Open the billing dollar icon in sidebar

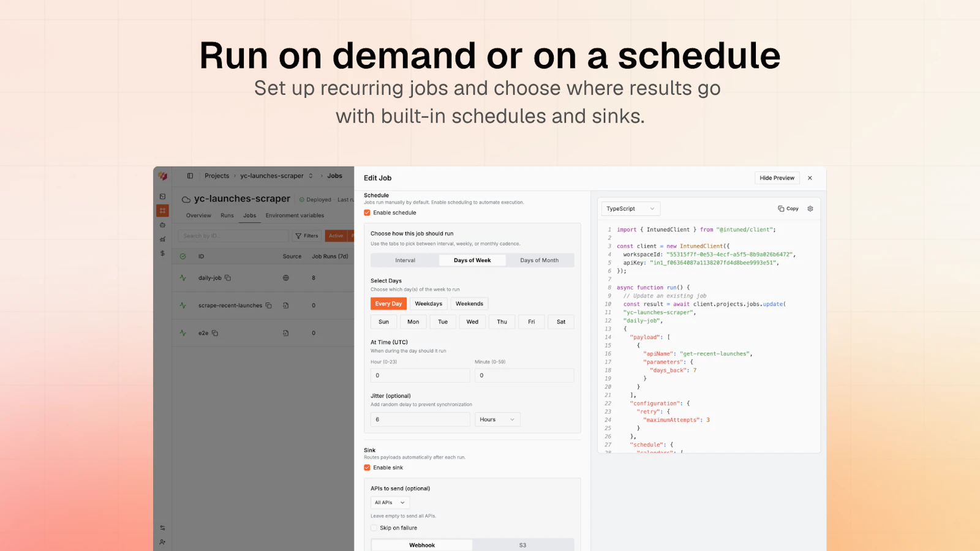coord(162,253)
